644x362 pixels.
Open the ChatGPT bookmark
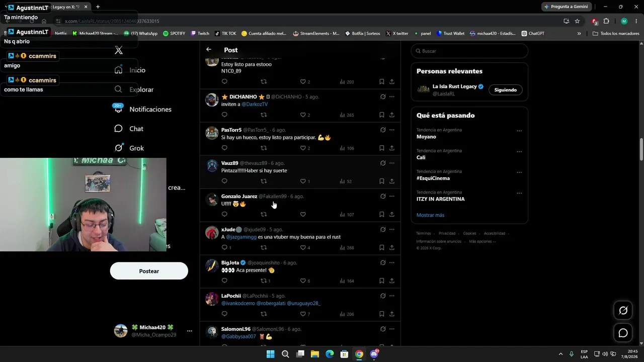(533, 34)
